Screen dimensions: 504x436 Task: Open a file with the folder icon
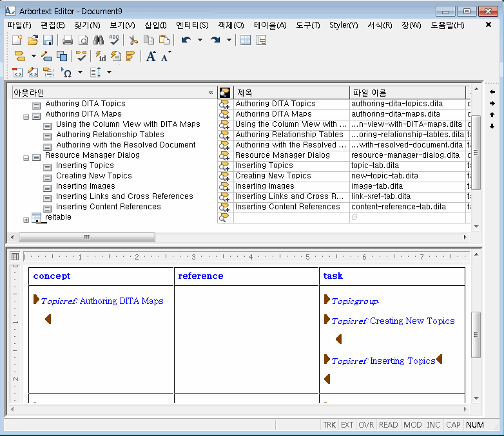click(x=33, y=40)
